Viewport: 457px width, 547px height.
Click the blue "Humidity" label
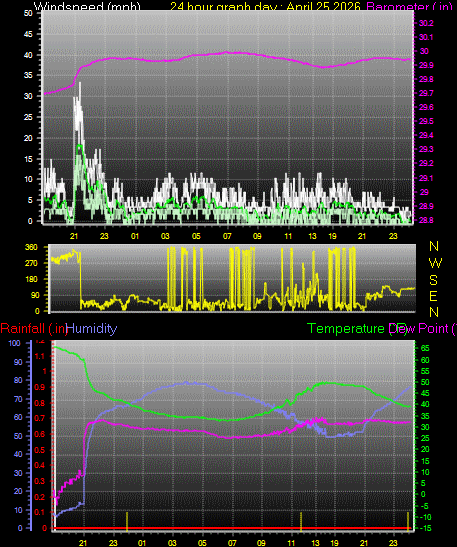[x=92, y=329]
